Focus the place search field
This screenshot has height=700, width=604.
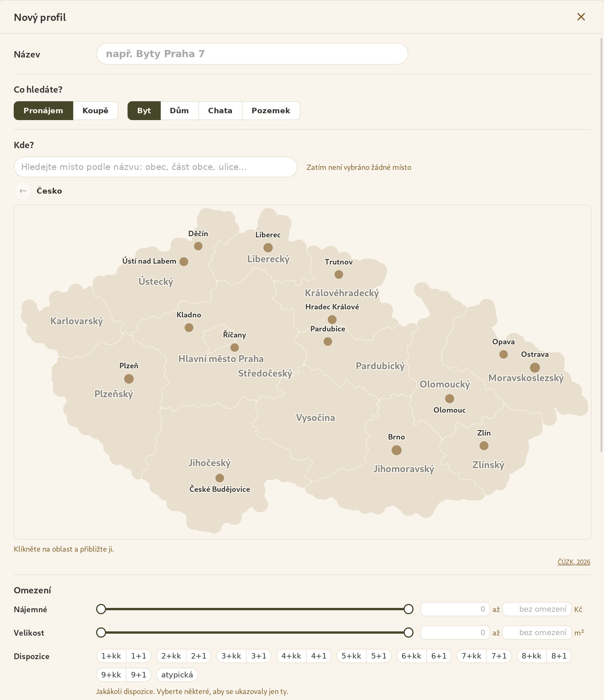(x=155, y=167)
